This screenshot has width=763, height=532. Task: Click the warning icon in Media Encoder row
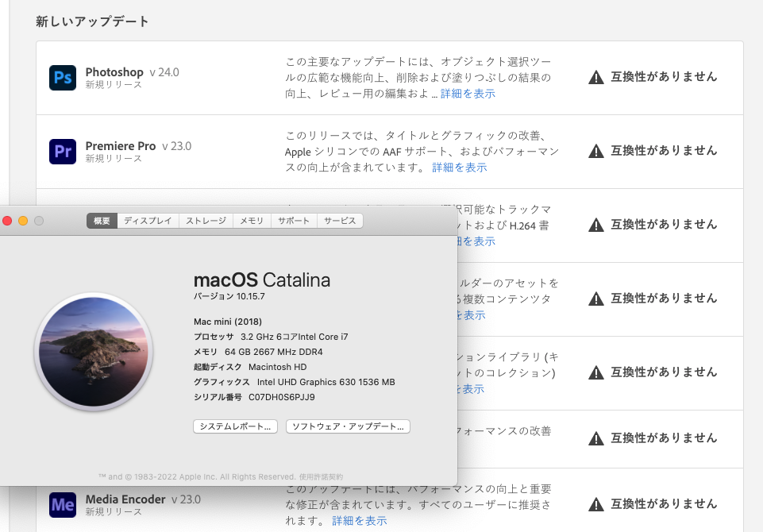(596, 504)
